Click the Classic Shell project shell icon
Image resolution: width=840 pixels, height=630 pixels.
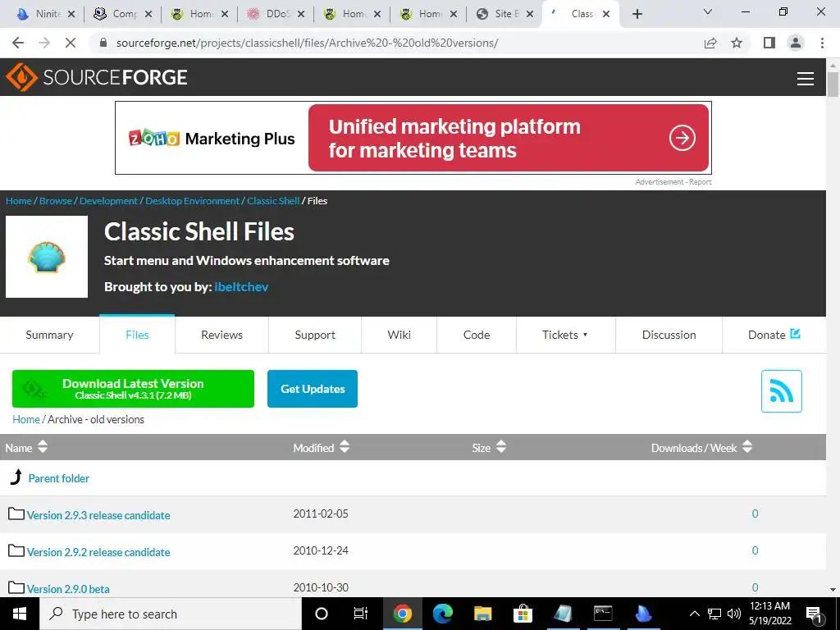(47, 257)
